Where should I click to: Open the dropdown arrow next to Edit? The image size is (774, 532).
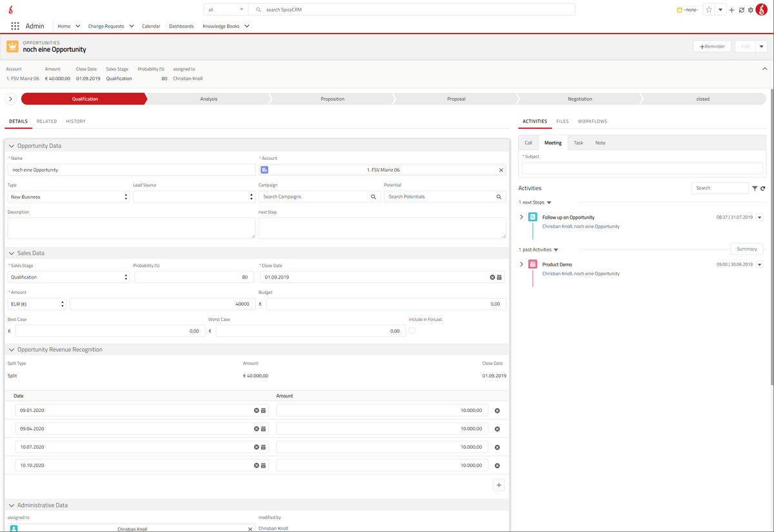(x=761, y=46)
